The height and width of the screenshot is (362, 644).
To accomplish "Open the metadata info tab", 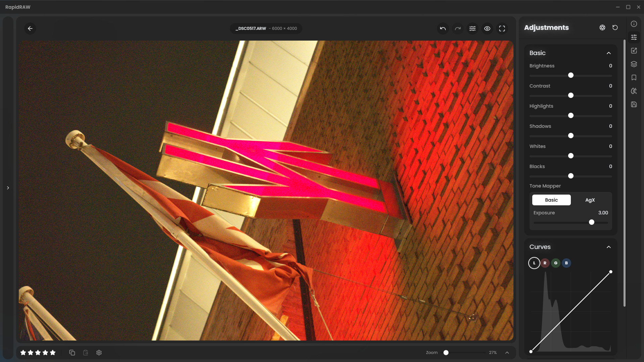I will click(x=634, y=24).
